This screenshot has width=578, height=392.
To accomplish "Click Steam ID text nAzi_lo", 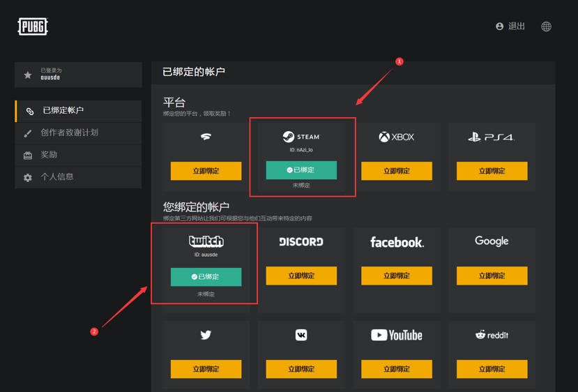I will click(x=301, y=150).
